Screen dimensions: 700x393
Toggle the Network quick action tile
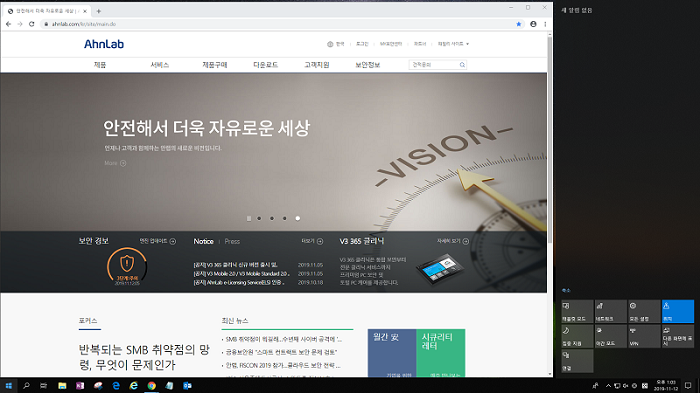611,311
